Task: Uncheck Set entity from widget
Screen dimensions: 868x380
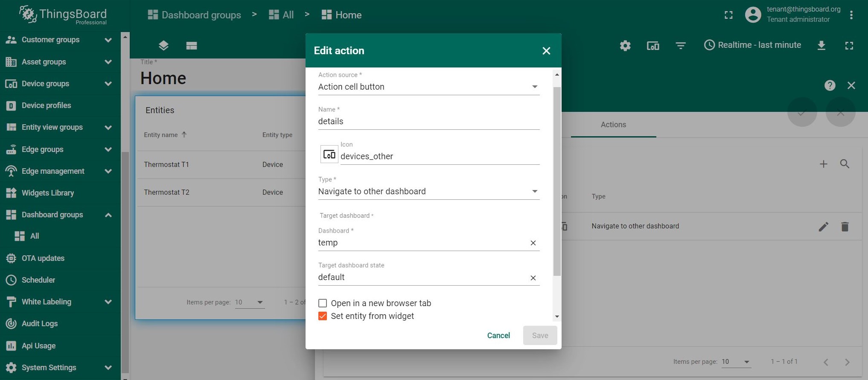Action: [x=323, y=316]
